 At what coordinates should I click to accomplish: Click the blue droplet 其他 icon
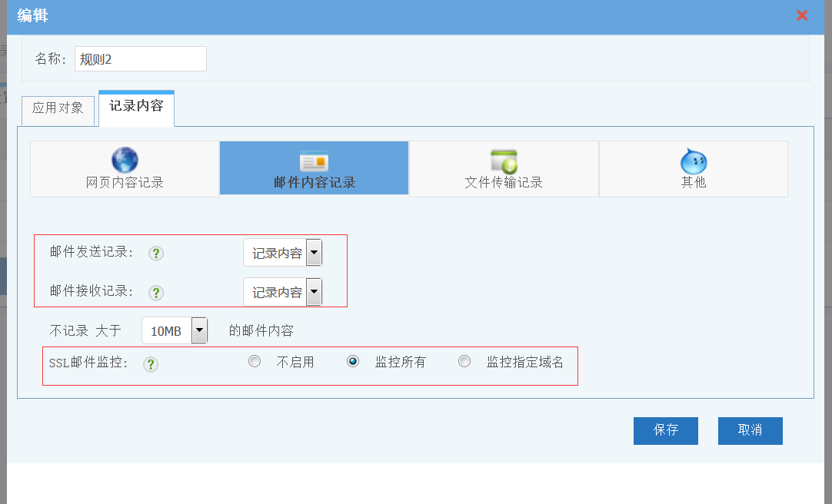pos(693,161)
